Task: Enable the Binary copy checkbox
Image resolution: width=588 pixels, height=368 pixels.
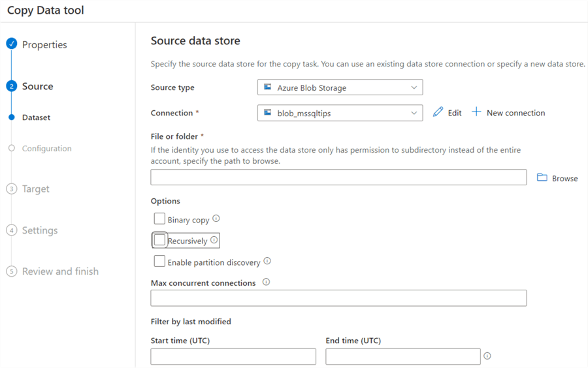Action: click(x=159, y=219)
